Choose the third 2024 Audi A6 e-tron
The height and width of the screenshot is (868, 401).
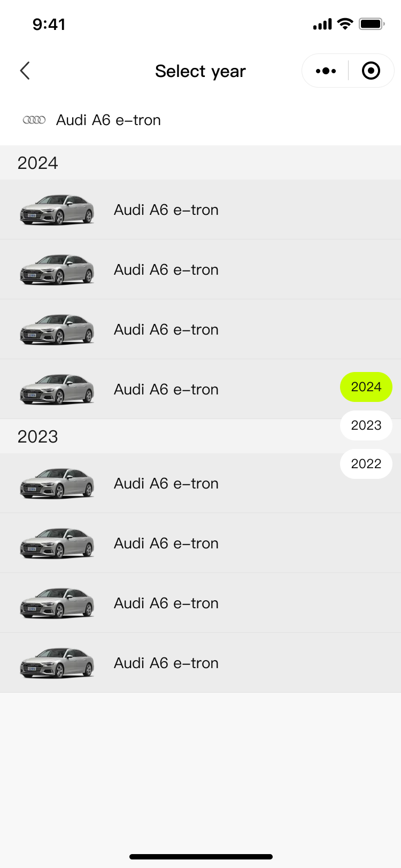(166, 329)
